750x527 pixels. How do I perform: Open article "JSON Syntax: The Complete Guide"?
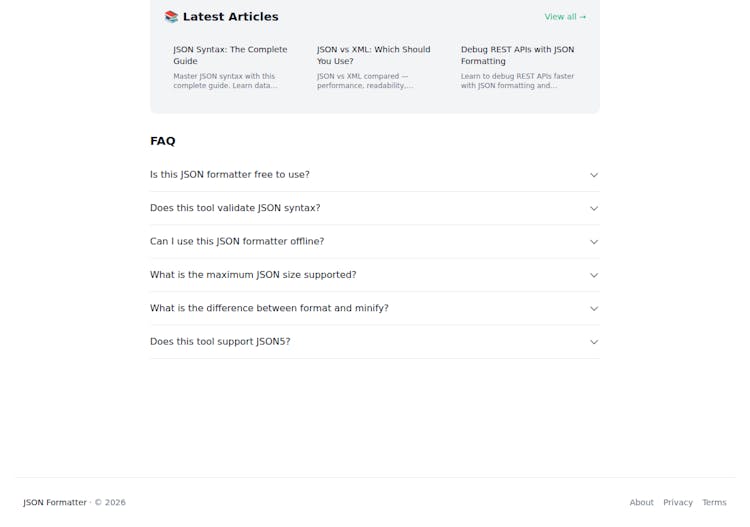[x=230, y=55]
